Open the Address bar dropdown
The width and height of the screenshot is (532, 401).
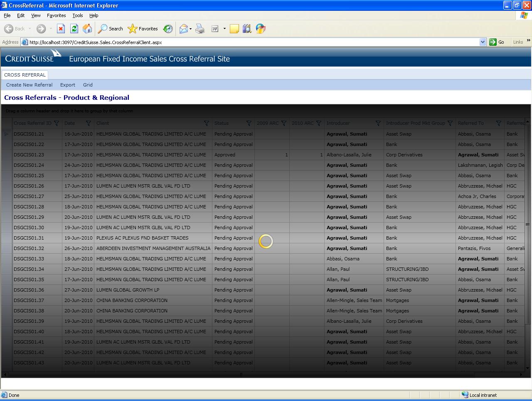[483, 42]
